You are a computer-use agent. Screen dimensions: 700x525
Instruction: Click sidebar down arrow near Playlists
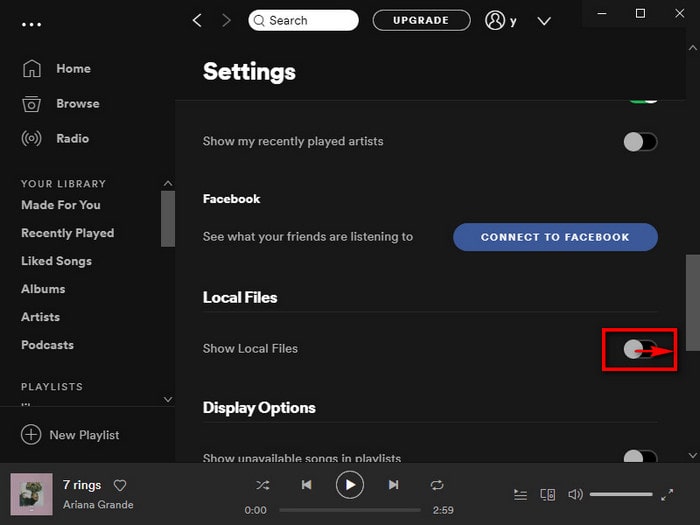point(168,399)
